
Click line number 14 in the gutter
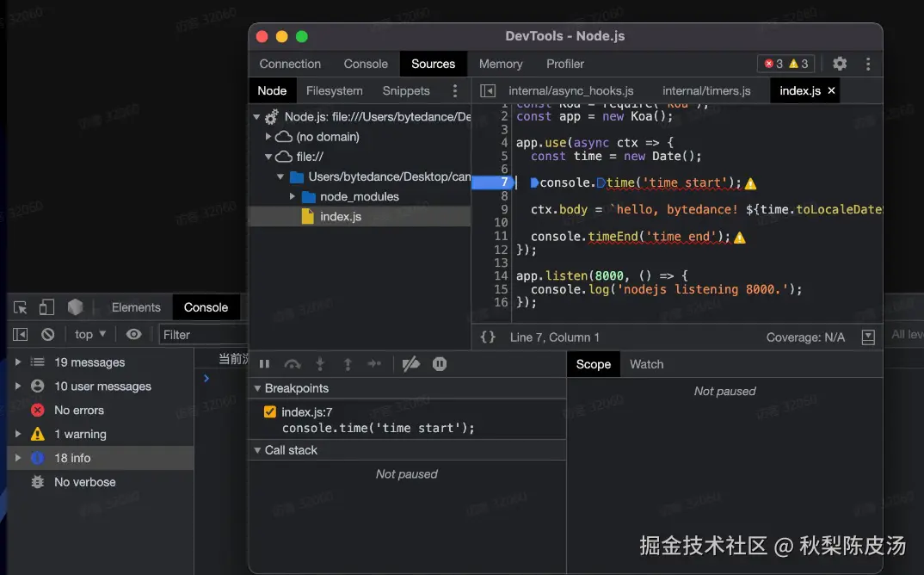[501, 275]
